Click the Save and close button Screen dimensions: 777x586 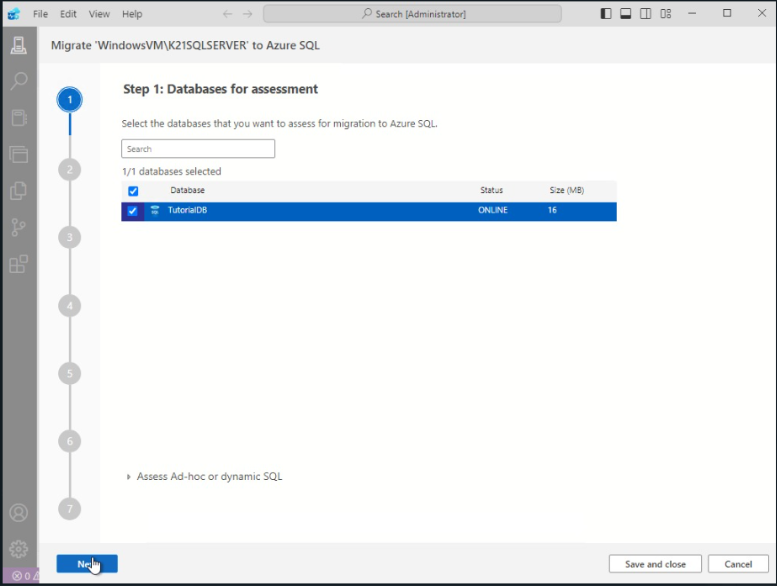[x=655, y=564]
